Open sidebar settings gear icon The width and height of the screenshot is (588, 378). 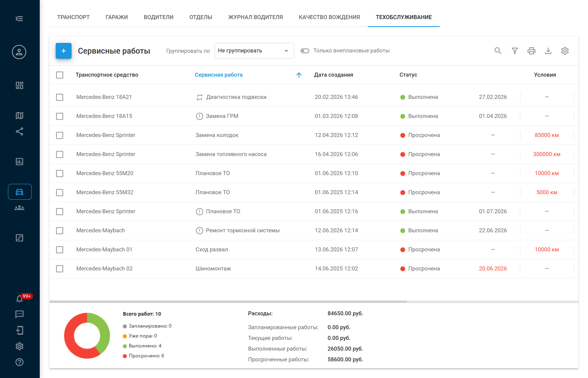(19, 346)
